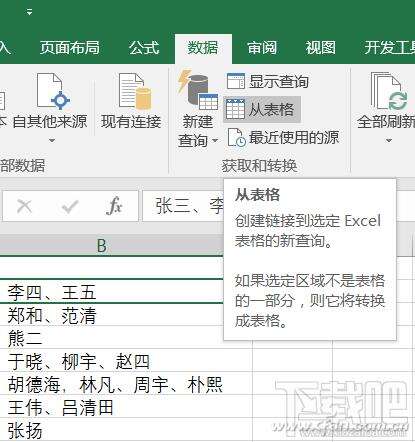415x442 pixels.
Task: Select the cell containing 李四、王五
Action: pyautogui.click(x=111, y=291)
